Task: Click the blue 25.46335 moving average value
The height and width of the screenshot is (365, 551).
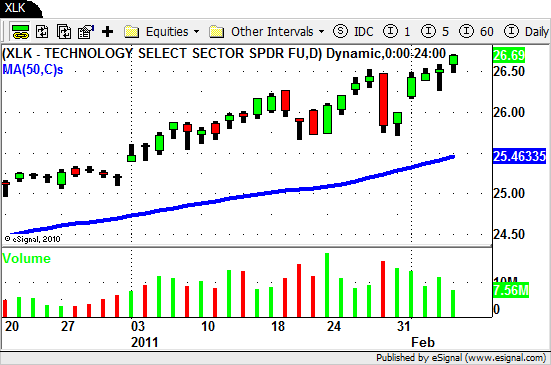Action: (519, 156)
